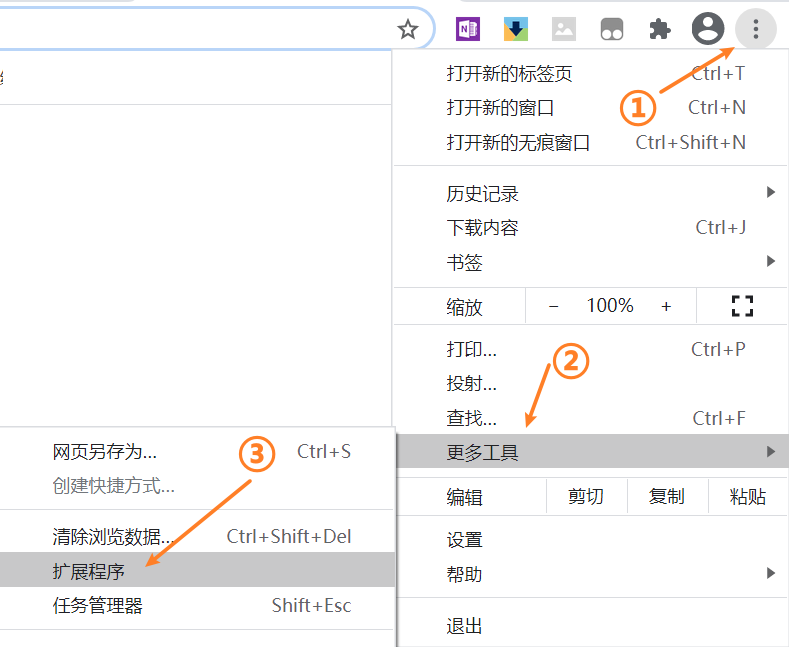This screenshot has width=789, height=647.
Task: Choose 打开新的无痕窗口 from the menu
Action: tap(591, 143)
